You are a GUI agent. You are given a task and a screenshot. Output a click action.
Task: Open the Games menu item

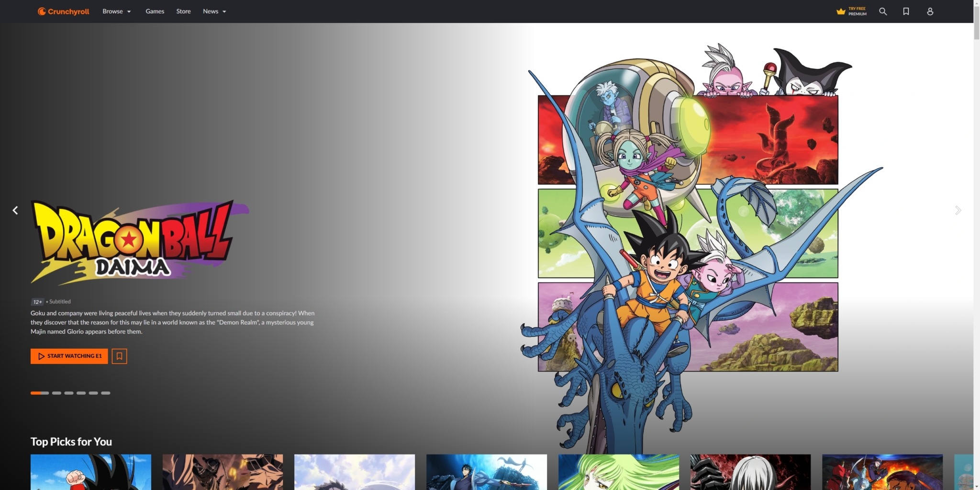(155, 11)
